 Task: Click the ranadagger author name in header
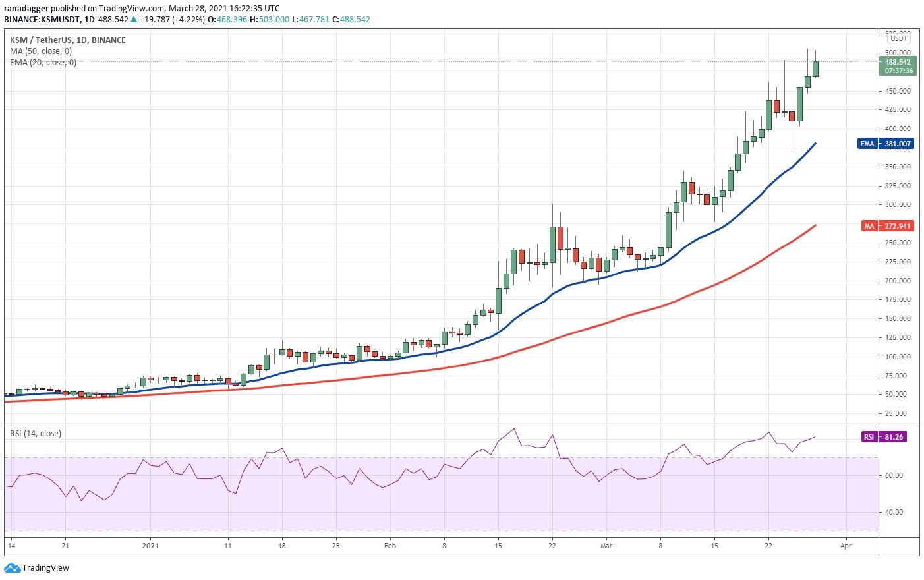26,9
